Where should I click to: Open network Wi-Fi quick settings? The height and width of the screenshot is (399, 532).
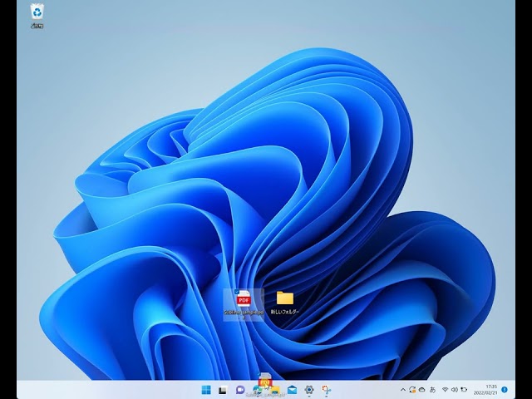coord(445,390)
